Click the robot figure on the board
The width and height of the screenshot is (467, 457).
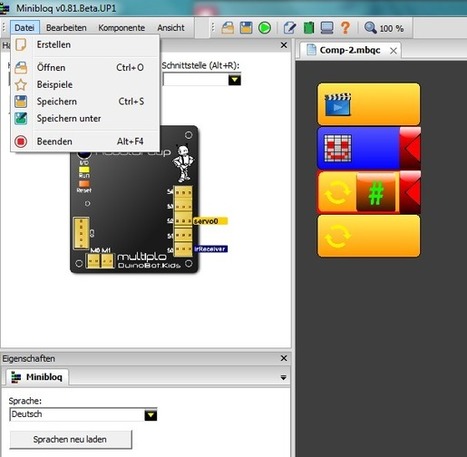[x=183, y=163]
